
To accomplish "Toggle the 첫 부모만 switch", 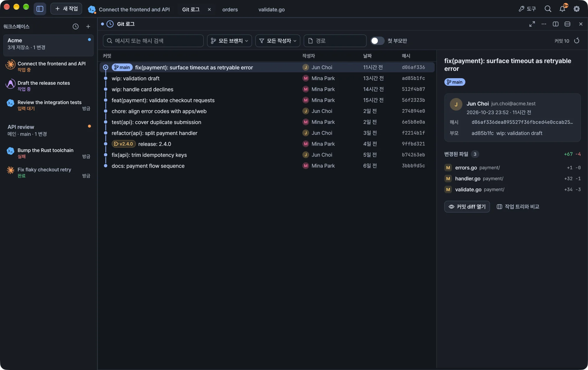I will pos(377,41).
